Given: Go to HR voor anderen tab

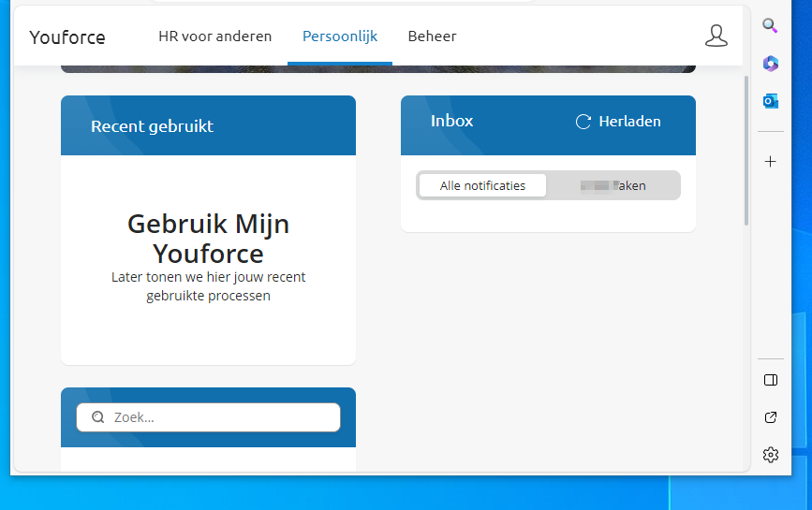Looking at the screenshot, I should click(214, 36).
